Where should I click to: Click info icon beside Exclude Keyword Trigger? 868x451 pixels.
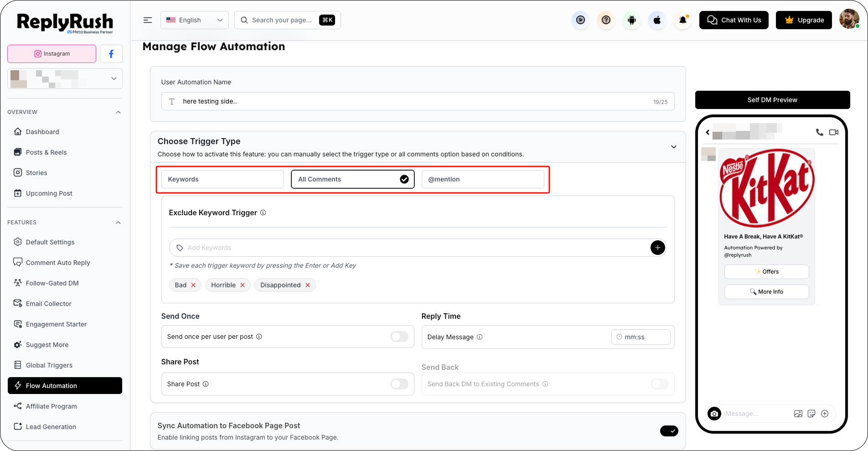click(x=263, y=213)
